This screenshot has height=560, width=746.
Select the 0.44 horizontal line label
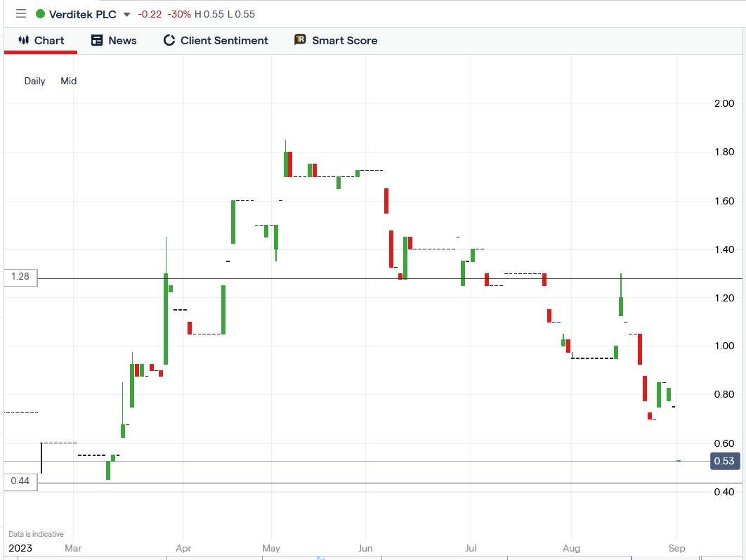coord(20,481)
